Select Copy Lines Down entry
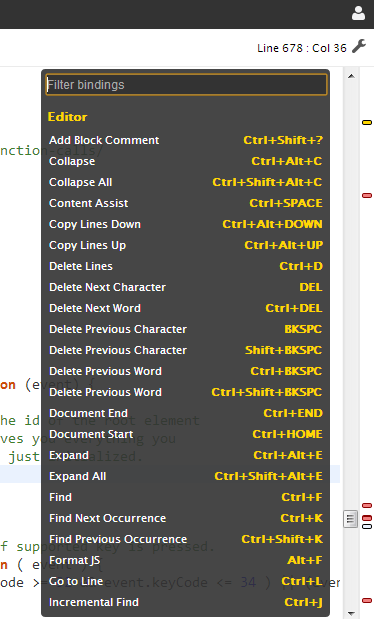Image resolution: width=374 pixels, height=619 pixels. click(186, 224)
